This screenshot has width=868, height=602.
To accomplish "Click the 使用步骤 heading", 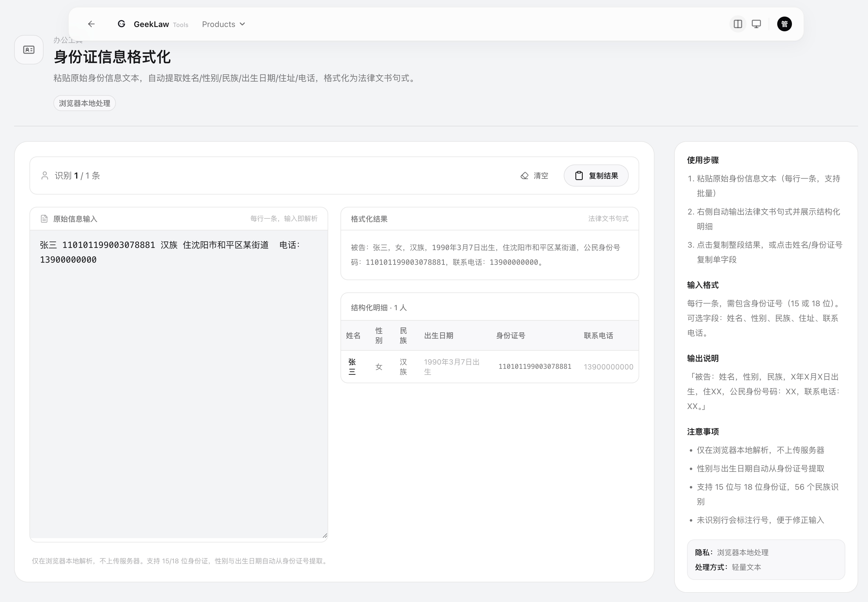I will point(703,160).
